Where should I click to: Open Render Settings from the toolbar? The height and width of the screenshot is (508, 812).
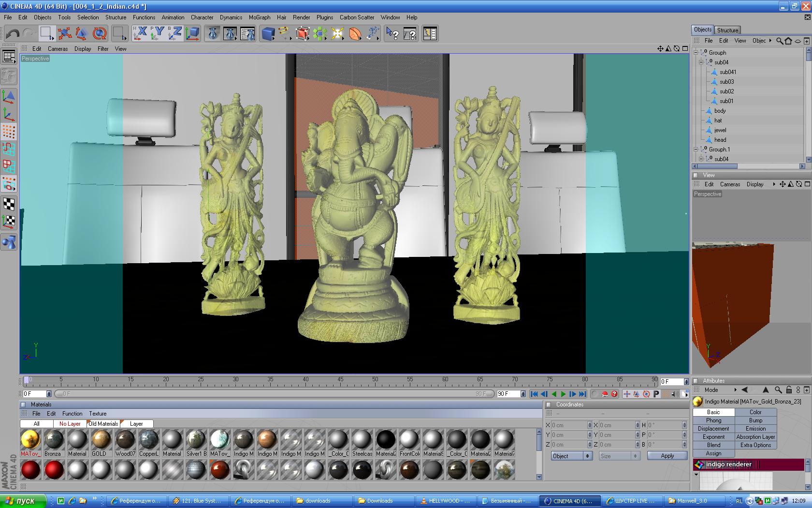pos(247,33)
